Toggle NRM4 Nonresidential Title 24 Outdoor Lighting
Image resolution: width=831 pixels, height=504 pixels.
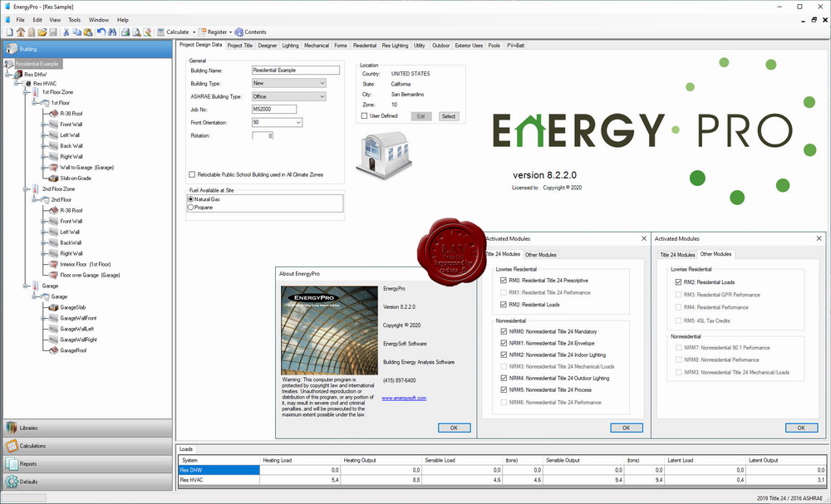click(503, 378)
